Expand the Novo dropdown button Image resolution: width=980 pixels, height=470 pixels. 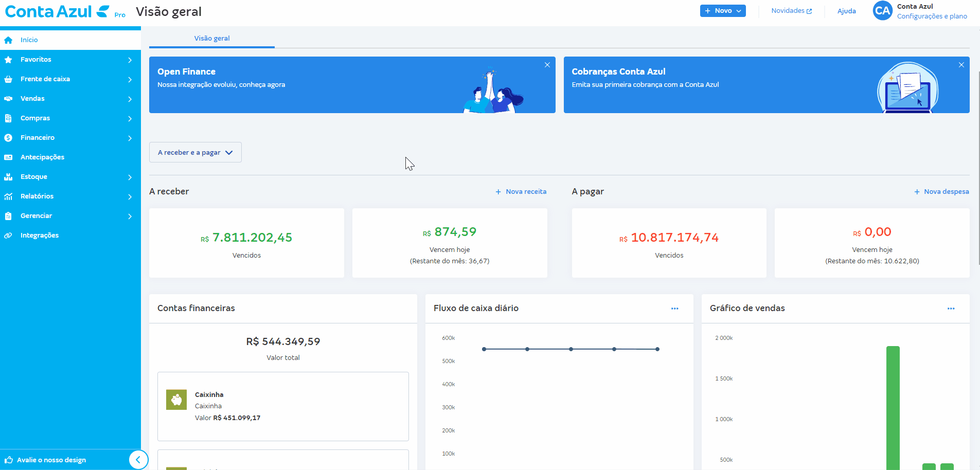[x=722, y=11]
